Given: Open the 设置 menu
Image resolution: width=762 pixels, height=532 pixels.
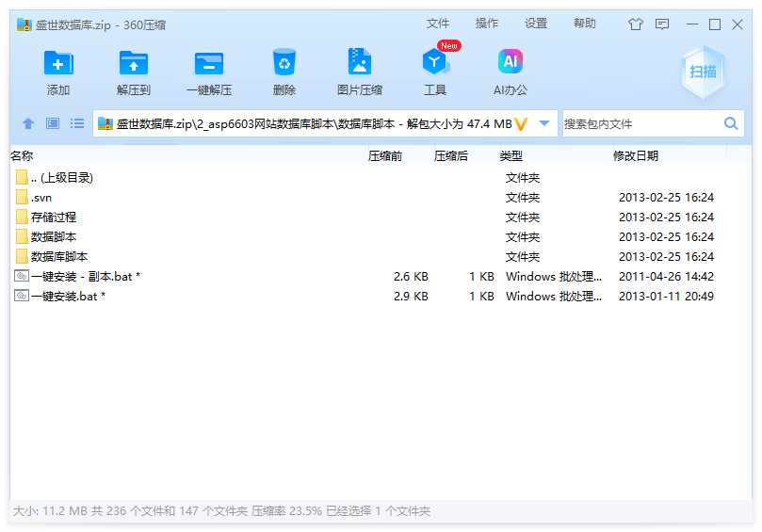Looking at the screenshot, I should [536, 24].
